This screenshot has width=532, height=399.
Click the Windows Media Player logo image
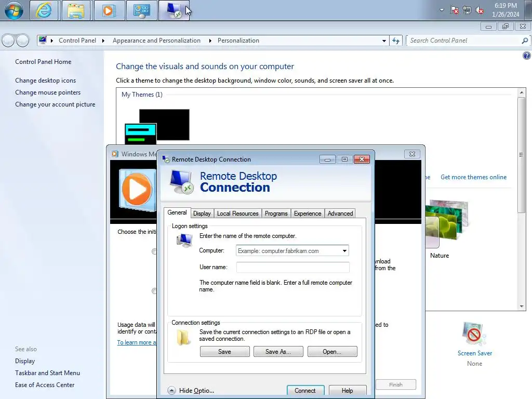tap(137, 190)
